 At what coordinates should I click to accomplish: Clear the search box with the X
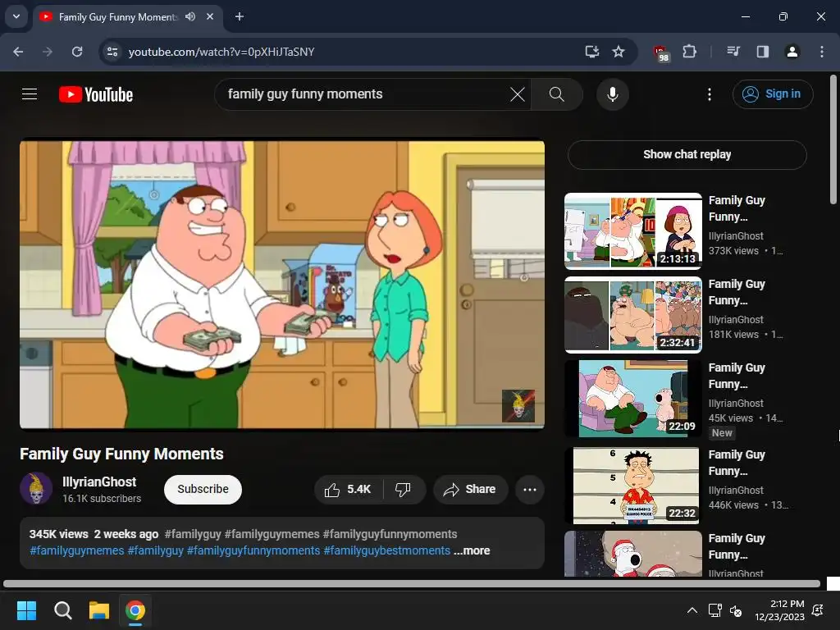tap(518, 94)
